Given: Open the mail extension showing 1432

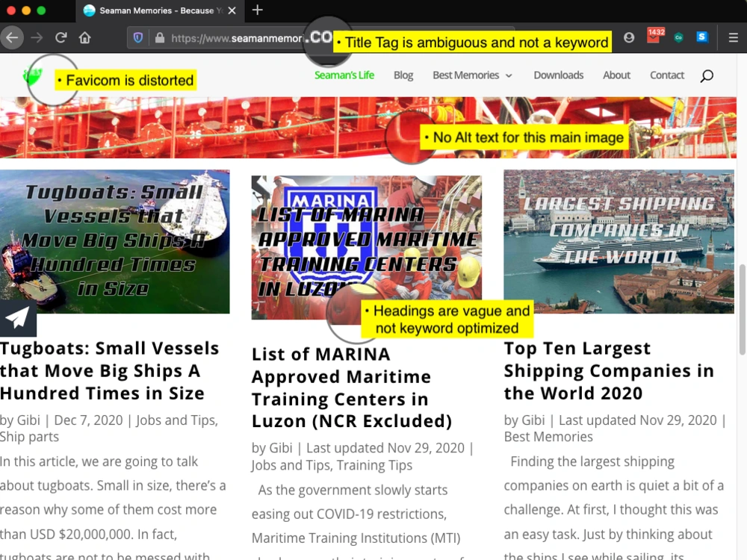Looking at the screenshot, I should tap(654, 36).
